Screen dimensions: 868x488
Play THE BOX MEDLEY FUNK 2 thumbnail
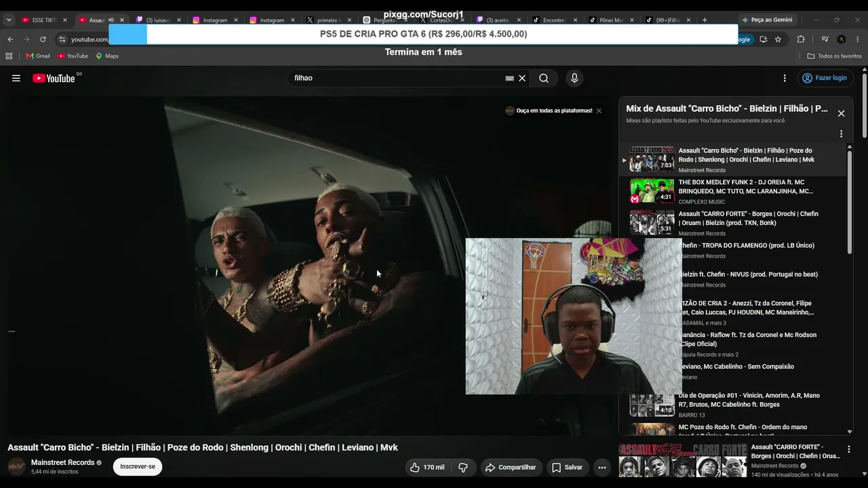point(652,191)
